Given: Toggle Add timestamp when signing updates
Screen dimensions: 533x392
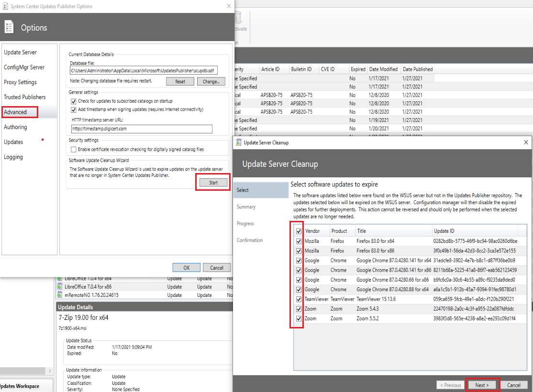Looking at the screenshot, I should 73,110.
